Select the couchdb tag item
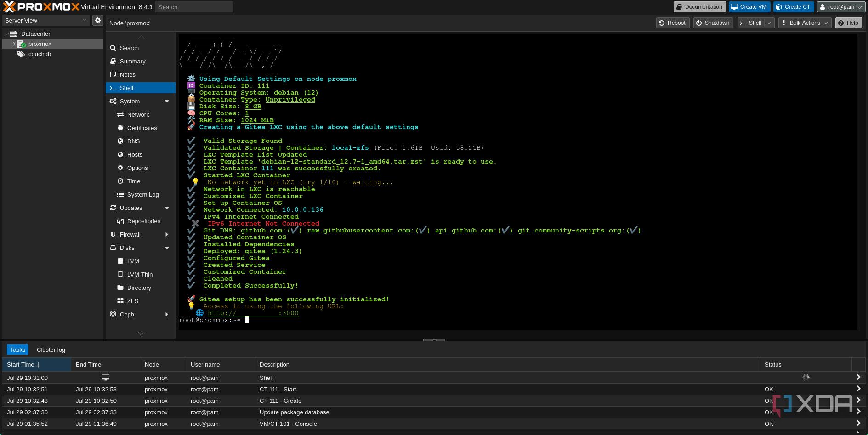 pyautogui.click(x=40, y=54)
